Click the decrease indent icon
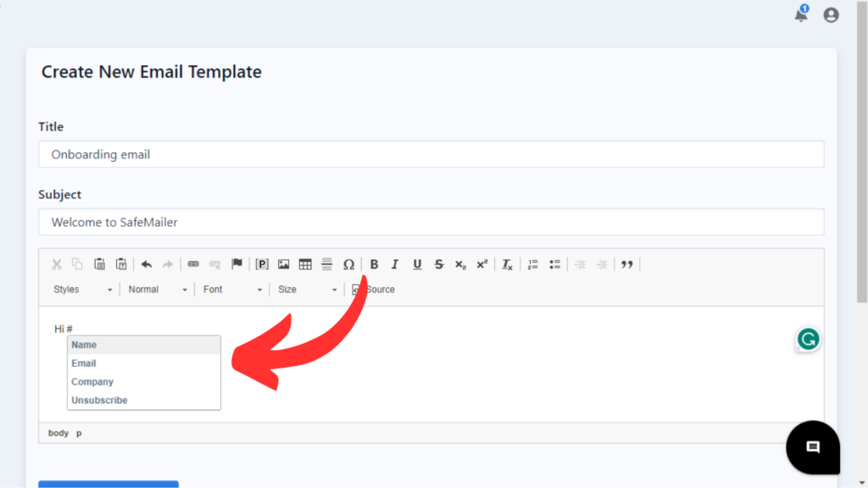 pos(580,264)
